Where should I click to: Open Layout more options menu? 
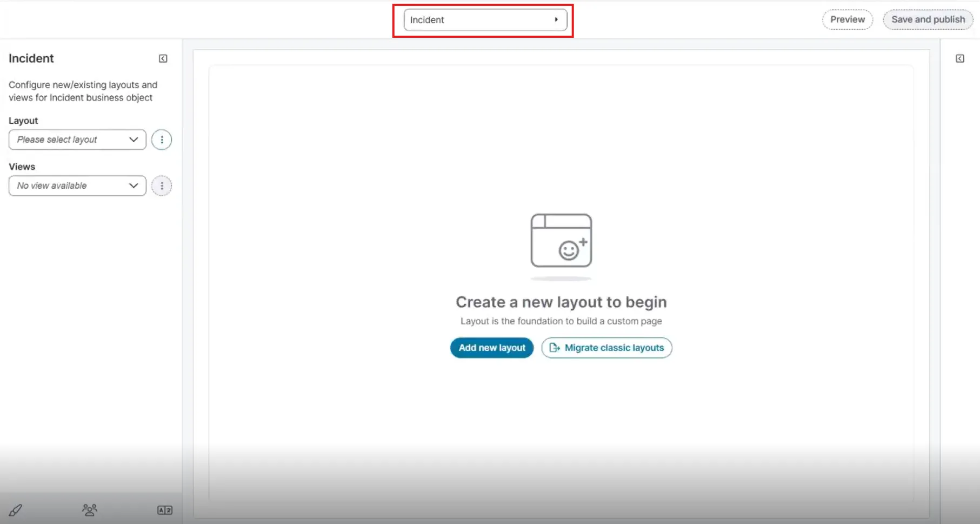[x=162, y=140]
